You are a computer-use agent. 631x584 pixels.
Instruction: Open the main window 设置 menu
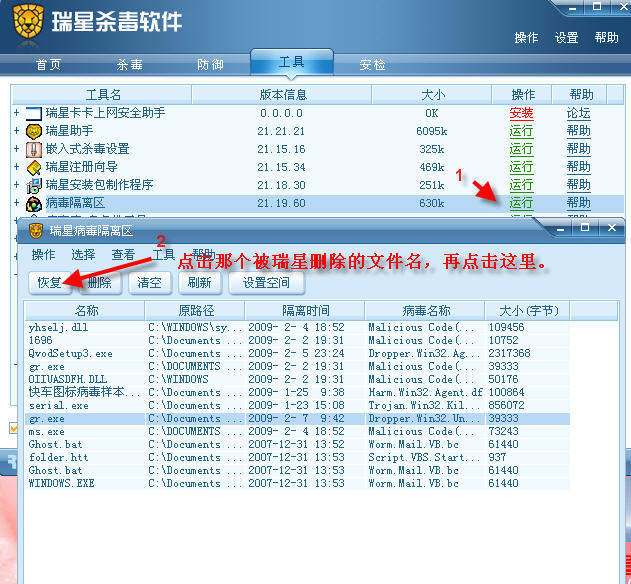[x=566, y=37]
